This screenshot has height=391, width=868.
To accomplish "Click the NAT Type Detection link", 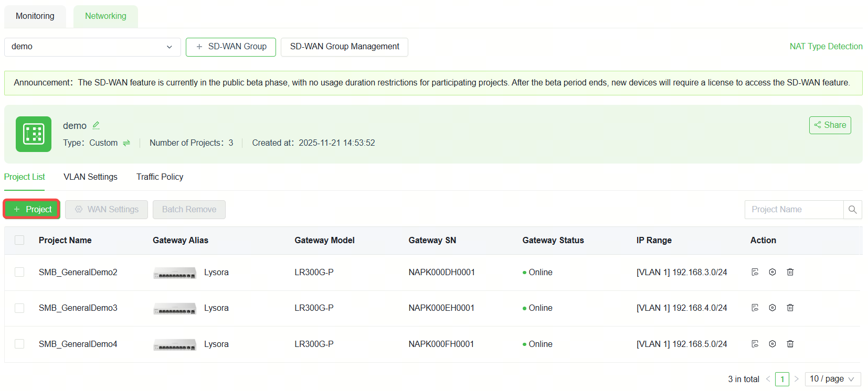I will (826, 47).
